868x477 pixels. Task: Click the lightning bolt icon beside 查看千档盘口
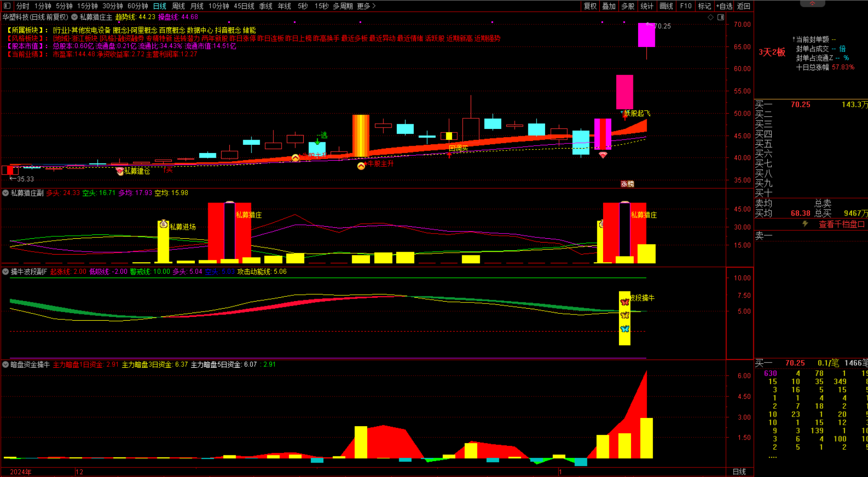(x=805, y=224)
